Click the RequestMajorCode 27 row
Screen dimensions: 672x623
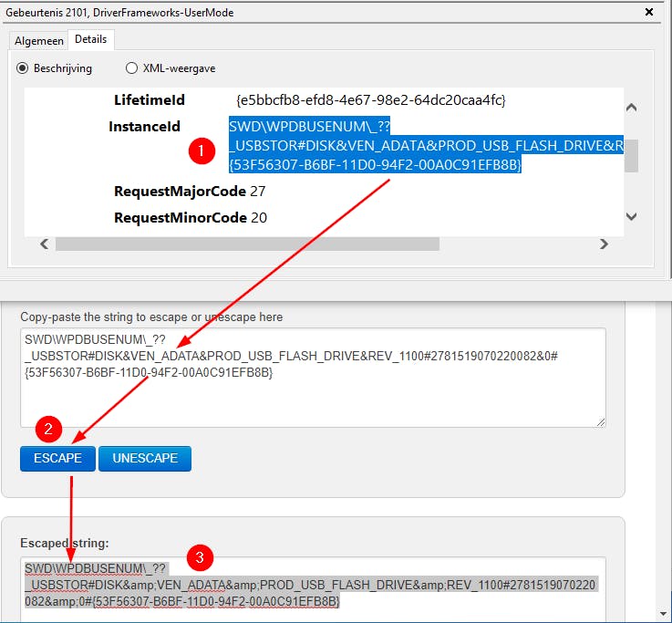click(x=190, y=192)
